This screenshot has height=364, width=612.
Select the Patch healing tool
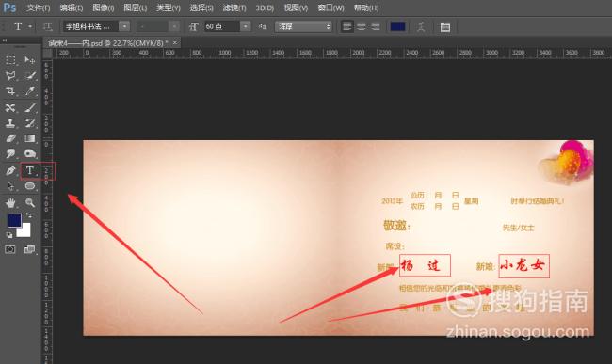(10, 107)
